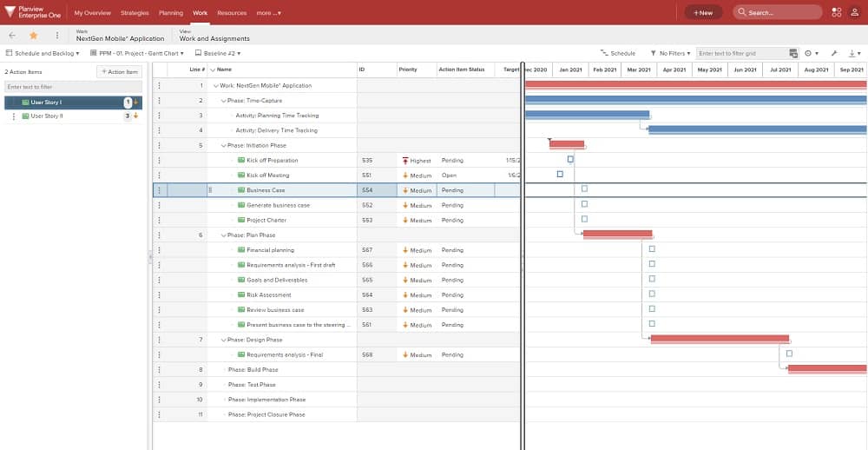Image resolution: width=868 pixels, height=450 pixels.
Task: Open the apps grid icon
Action: [x=837, y=12]
